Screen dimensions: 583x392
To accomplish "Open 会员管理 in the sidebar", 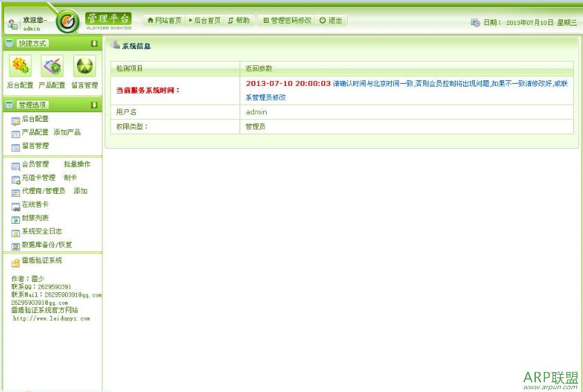I will coord(35,164).
